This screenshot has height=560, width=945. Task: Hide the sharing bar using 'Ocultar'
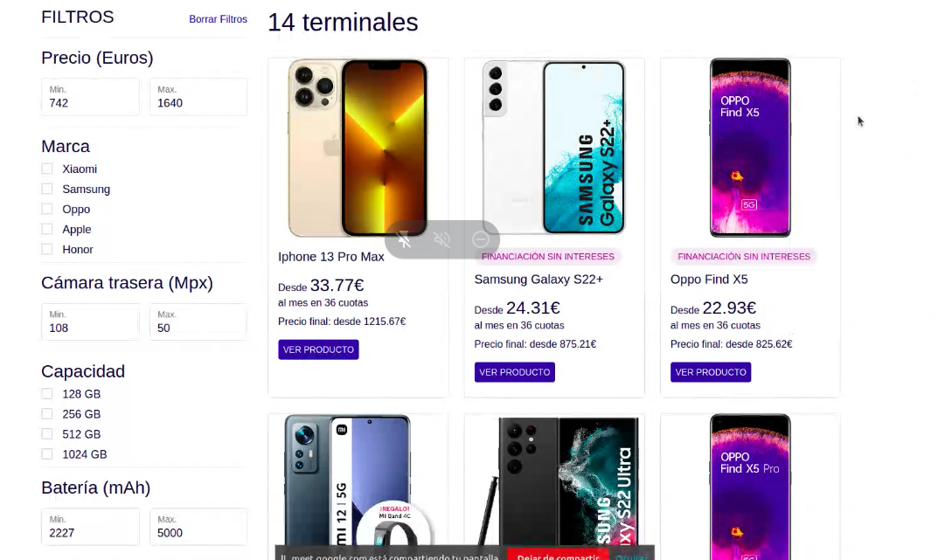(631, 556)
